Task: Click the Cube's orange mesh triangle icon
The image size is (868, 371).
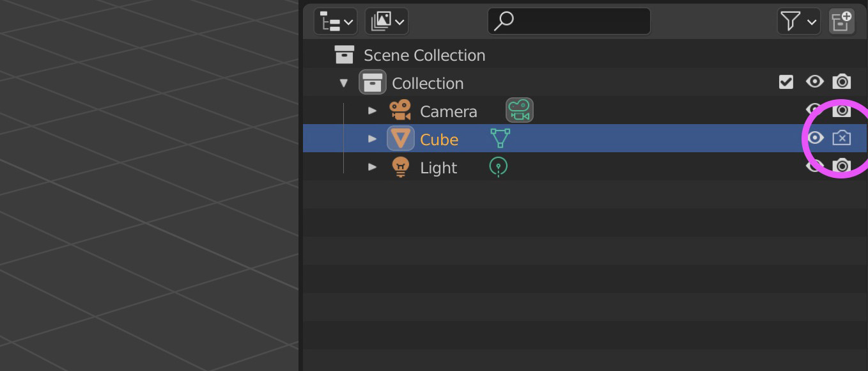Action: 401,138
